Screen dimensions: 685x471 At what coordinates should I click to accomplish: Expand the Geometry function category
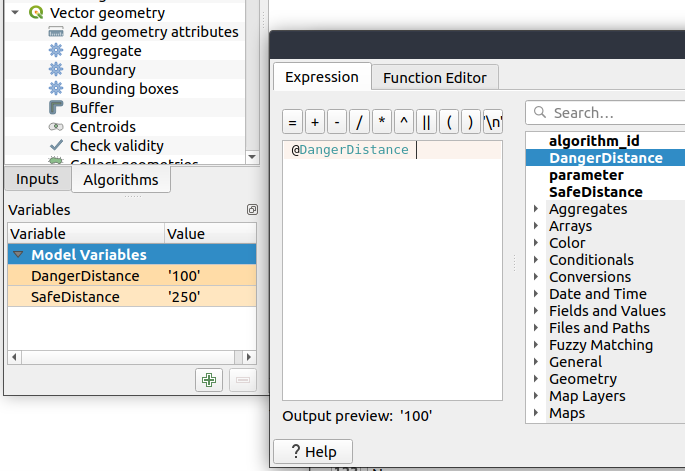tap(537, 379)
